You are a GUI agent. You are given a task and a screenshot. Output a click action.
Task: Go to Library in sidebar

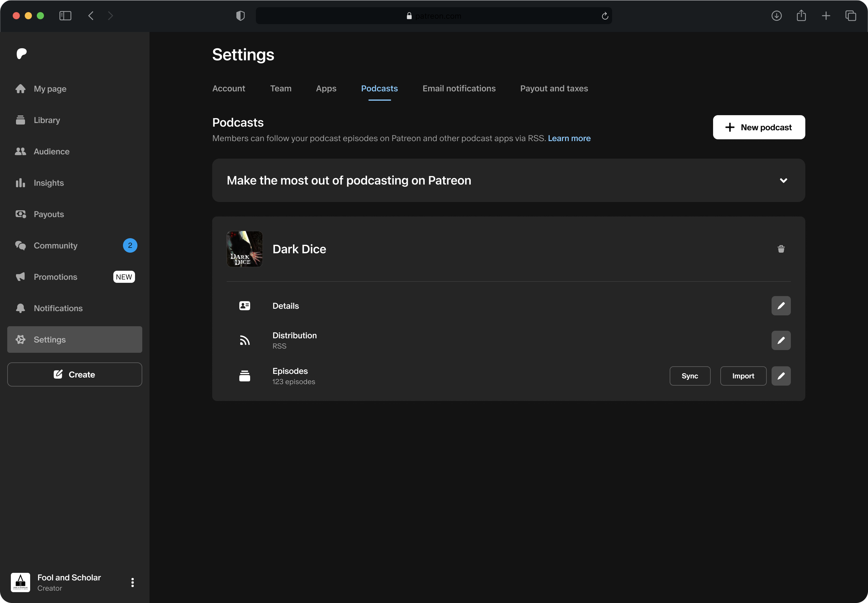[x=75, y=120]
